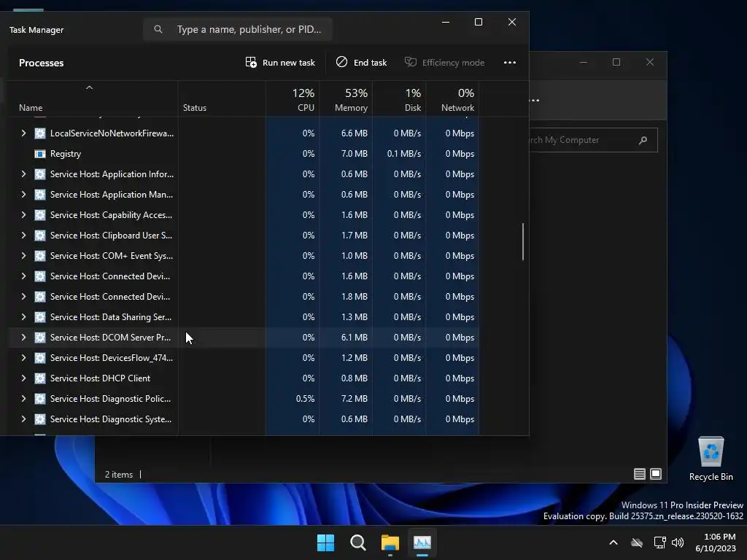Expand Service Host: DevicesFlow_474... row

pos(23,357)
